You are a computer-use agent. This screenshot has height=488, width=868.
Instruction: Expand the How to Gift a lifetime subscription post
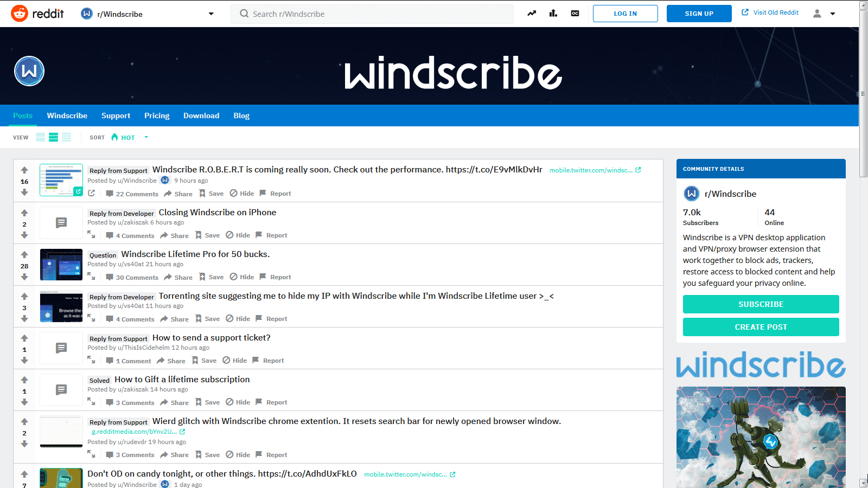click(x=91, y=401)
